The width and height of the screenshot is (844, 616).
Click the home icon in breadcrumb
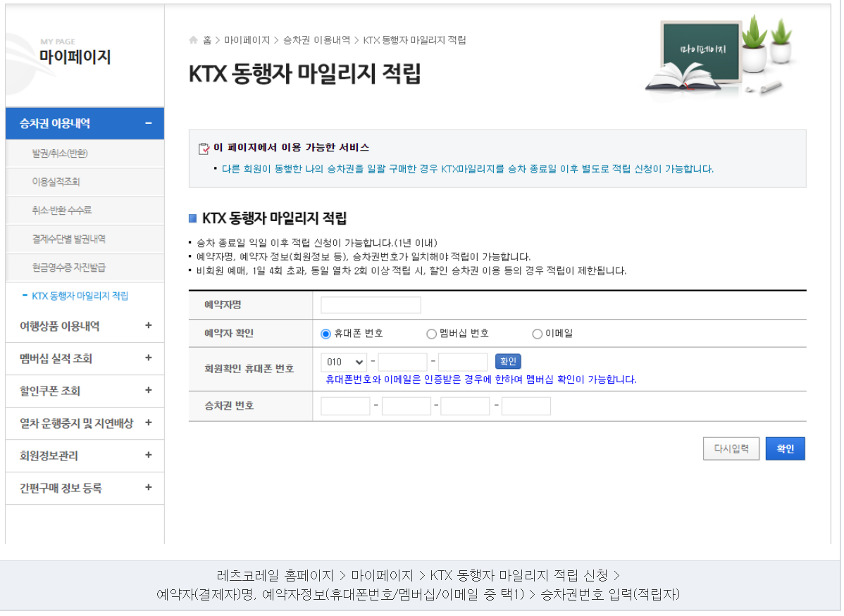(194, 40)
